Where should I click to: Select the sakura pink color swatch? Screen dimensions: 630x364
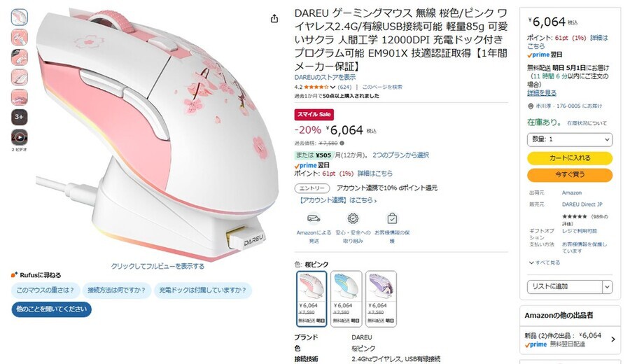click(x=311, y=298)
